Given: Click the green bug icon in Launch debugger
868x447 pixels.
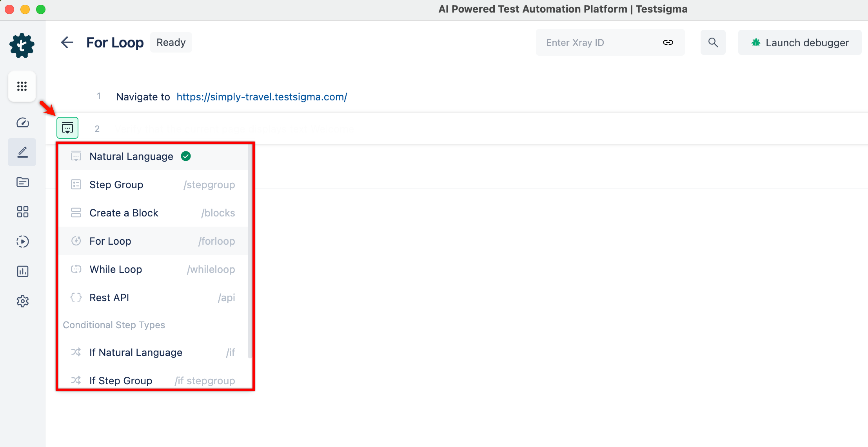Looking at the screenshot, I should (x=756, y=42).
